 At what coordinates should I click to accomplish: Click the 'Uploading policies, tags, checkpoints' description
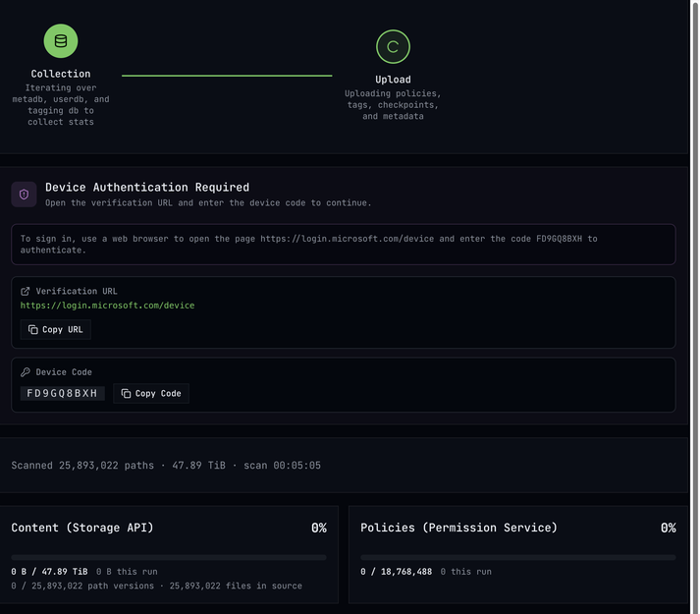[x=393, y=105]
